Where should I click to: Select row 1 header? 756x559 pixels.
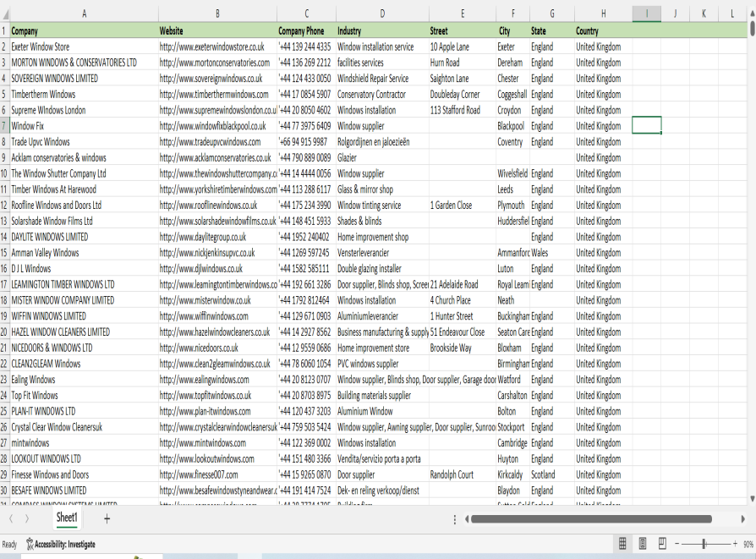(x=5, y=31)
